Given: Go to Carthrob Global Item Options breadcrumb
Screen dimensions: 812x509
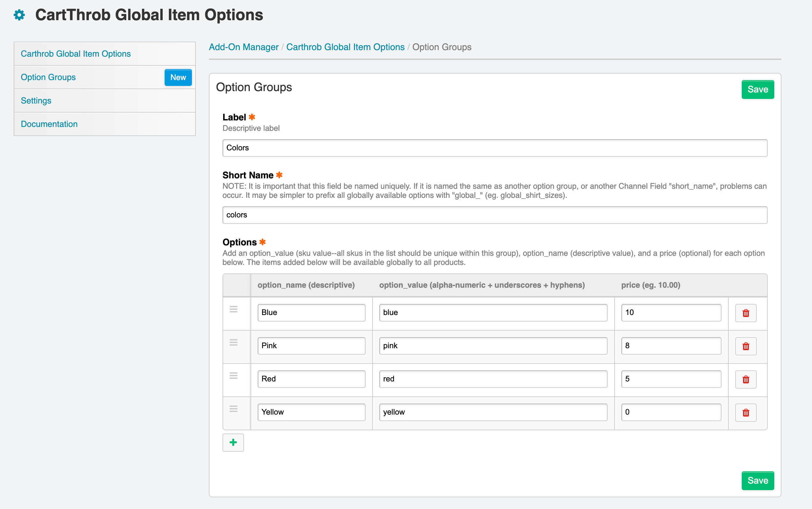Looking at the screenshot, I should point(345,47).
